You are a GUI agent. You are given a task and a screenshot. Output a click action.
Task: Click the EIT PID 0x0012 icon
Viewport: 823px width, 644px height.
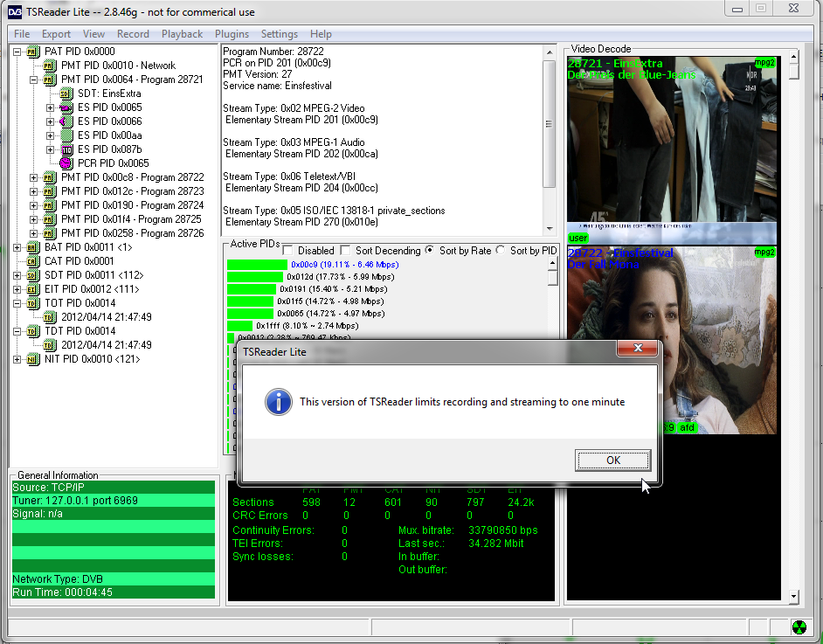[32, 289]
